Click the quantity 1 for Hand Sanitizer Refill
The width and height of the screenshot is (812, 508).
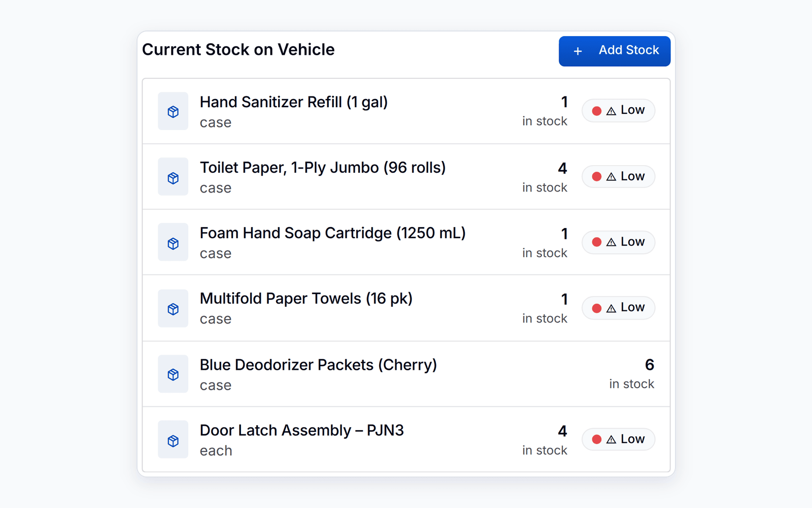click(x=564, y=102)
